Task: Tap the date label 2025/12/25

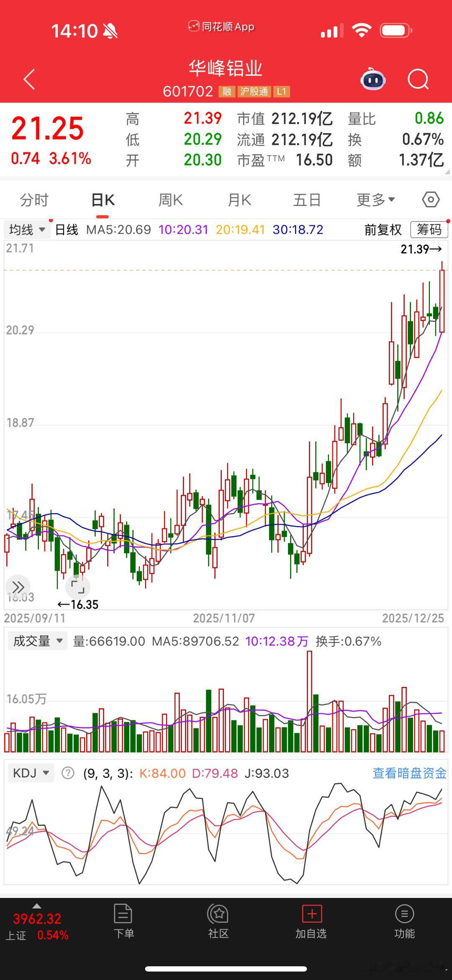Action: pos(413,618)
